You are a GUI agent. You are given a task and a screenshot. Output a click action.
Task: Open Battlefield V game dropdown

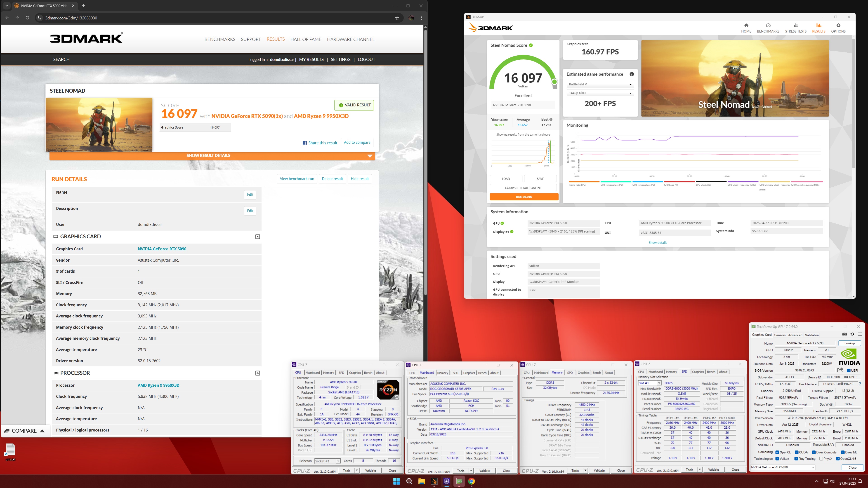pyautogui.click(x=600, y=84)
